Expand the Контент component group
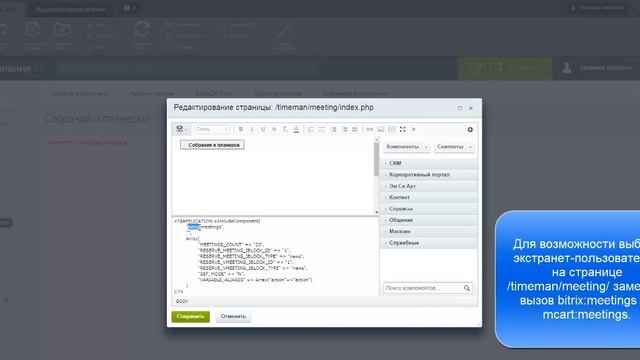The image size is (640, 360). point(429,198)
